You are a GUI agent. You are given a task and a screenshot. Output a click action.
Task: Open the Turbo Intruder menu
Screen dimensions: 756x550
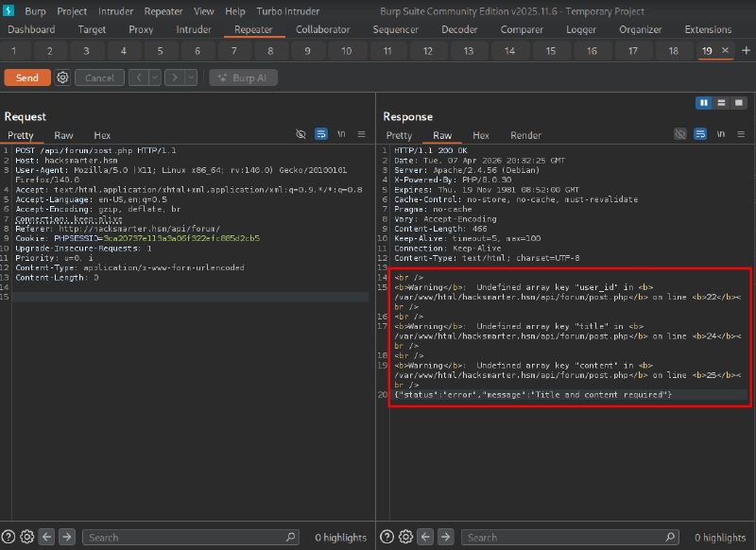tap(288, 11)
